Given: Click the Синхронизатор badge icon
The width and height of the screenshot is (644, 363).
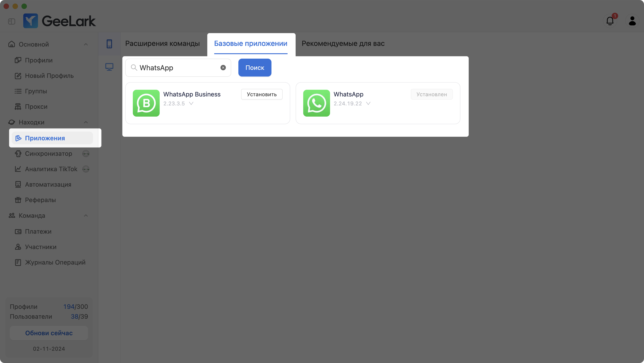Looking at the screenshot, I should (x=86, y=154).
